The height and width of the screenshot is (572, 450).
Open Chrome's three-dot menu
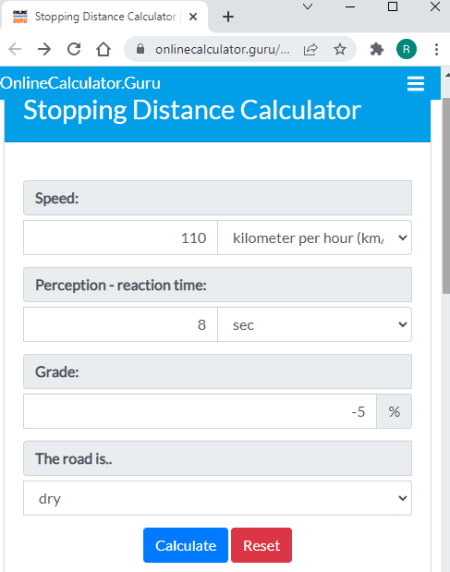(436, 49)
